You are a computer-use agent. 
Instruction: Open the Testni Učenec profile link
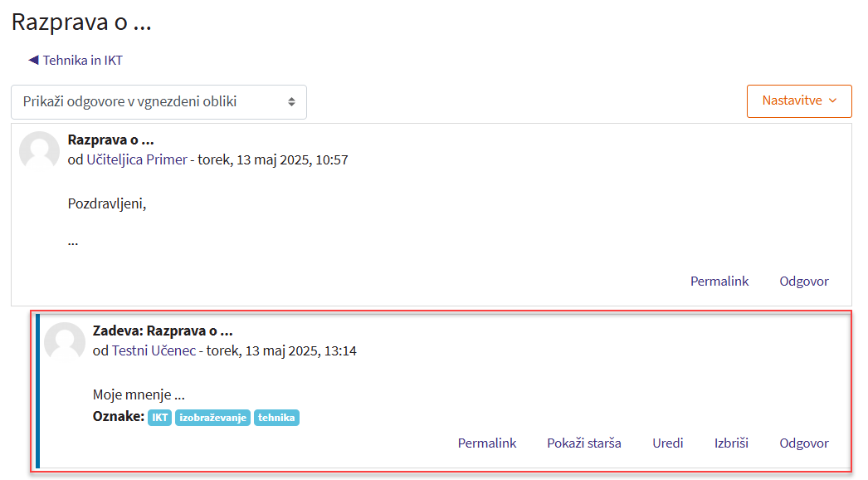[154, 350]
